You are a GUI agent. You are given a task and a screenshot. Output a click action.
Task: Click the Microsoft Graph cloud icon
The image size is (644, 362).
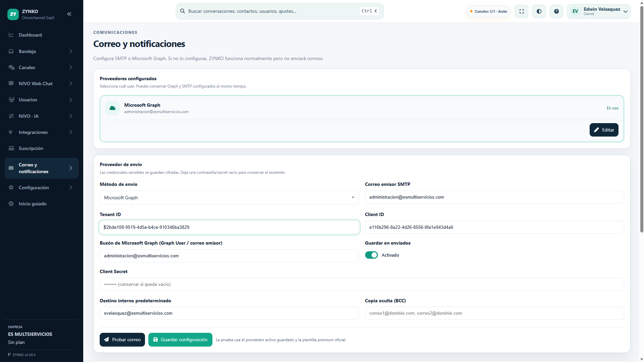(112, 108)
